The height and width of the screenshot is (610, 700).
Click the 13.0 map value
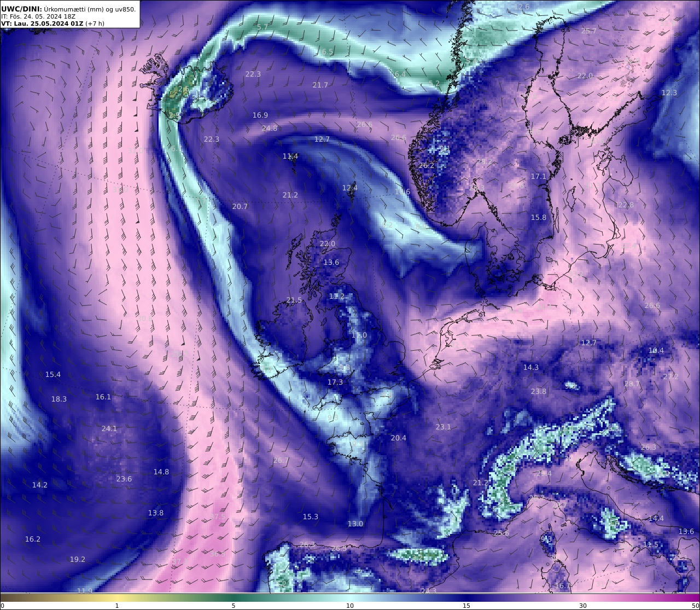[x=355, y=524]
